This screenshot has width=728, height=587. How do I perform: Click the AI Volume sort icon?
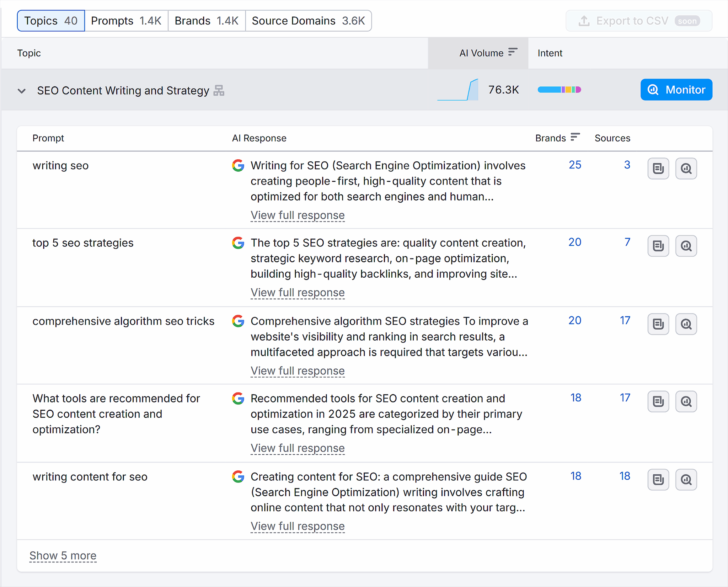(x=513, y=52)
